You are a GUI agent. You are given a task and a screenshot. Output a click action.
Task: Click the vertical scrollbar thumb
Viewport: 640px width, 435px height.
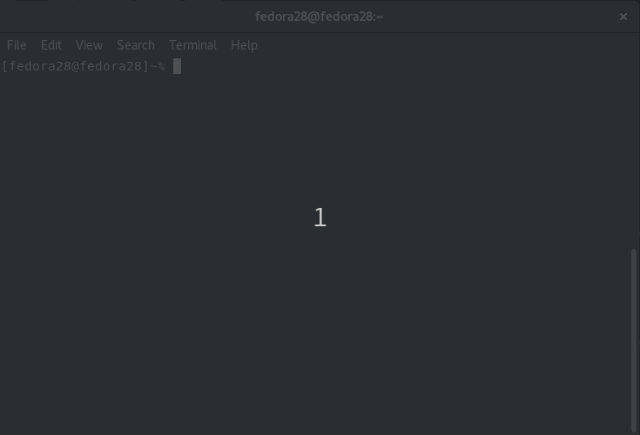633,340
